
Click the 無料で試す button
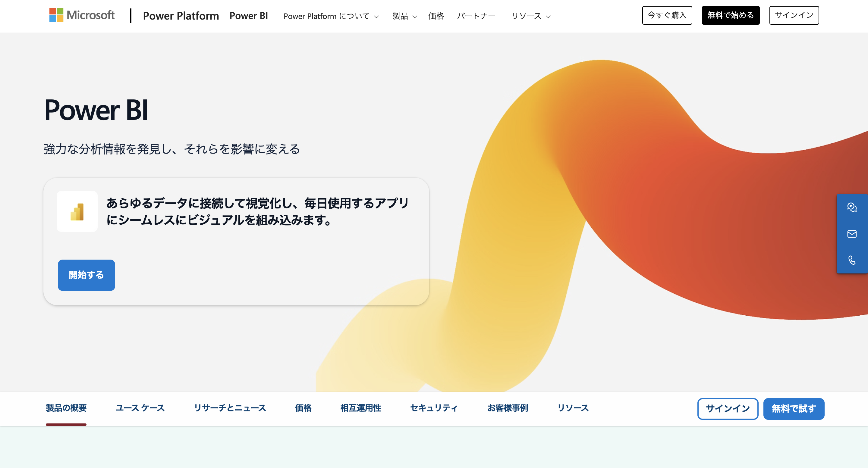tap(794, 409)
